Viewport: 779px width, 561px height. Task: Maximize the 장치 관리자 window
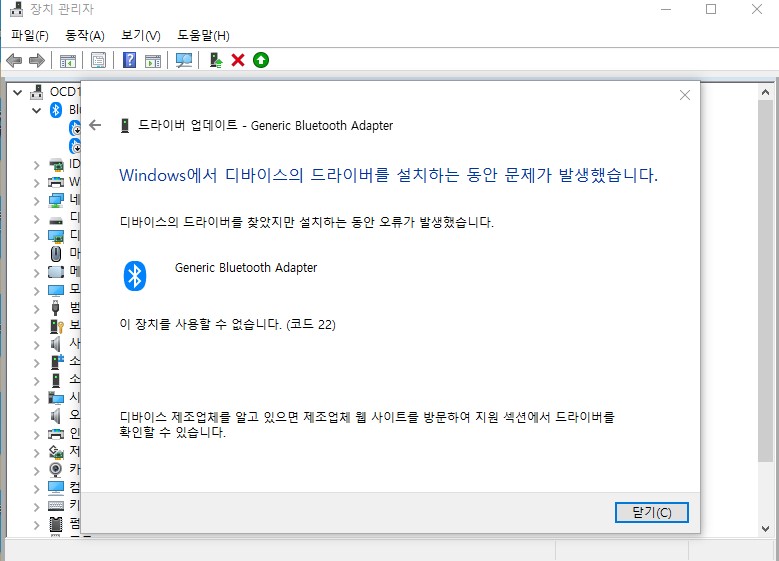pyautogui.click(x=711, y=9)
